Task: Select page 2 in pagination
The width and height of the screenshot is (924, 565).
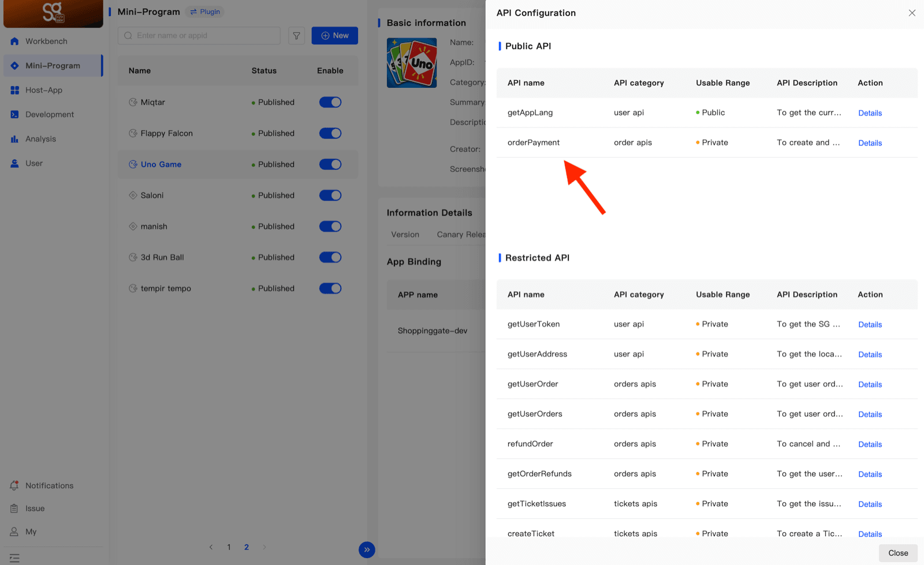Action: point(247,547)
